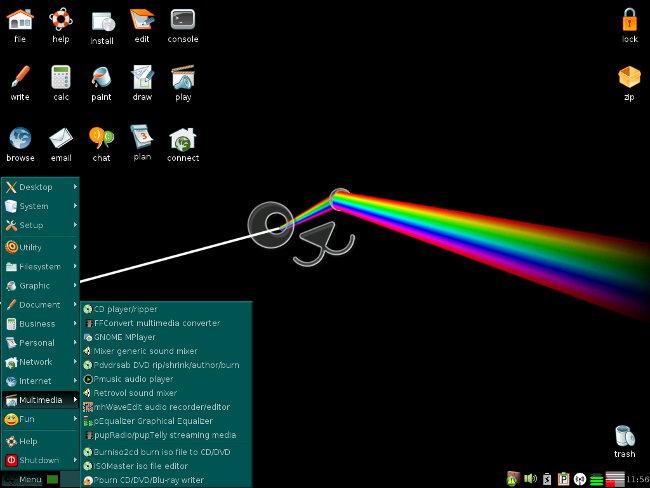Start Burniso2cd burn iso file

click(x=166, y=452)
